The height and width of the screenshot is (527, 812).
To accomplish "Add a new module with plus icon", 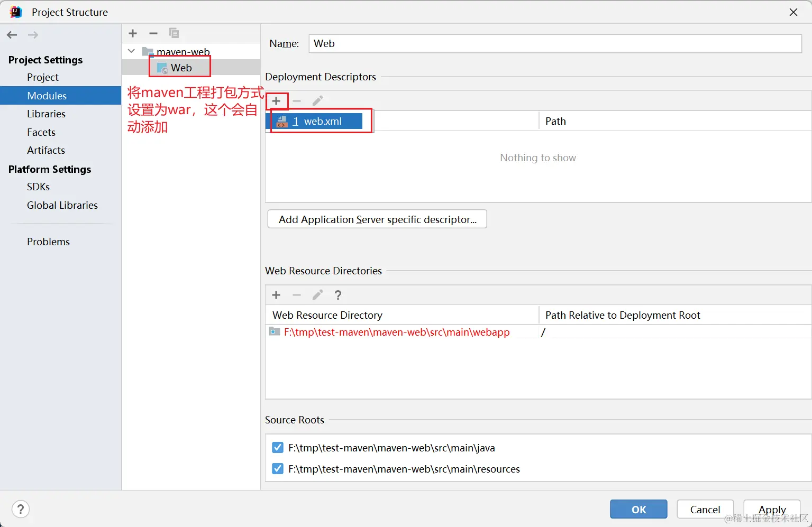I will pos(133,33).
